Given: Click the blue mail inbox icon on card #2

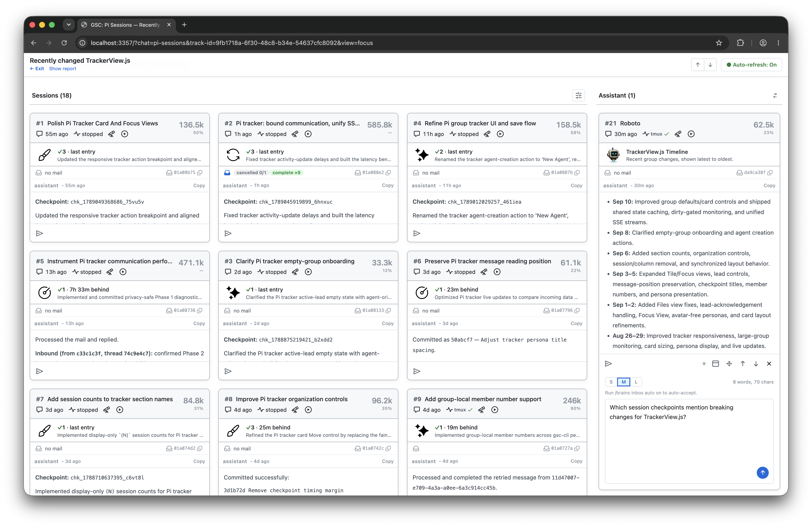Looking at the screenshot, I should [227, 172].
